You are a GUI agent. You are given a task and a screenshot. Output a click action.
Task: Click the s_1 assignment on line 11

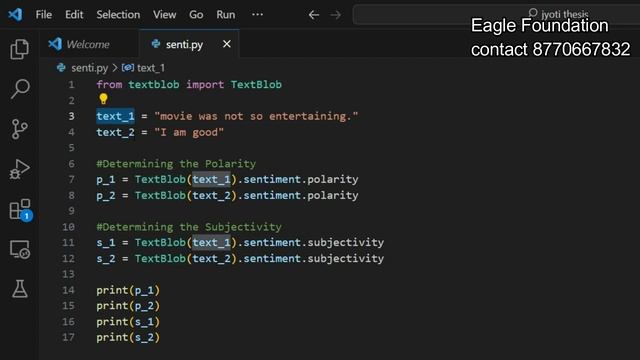240,242
